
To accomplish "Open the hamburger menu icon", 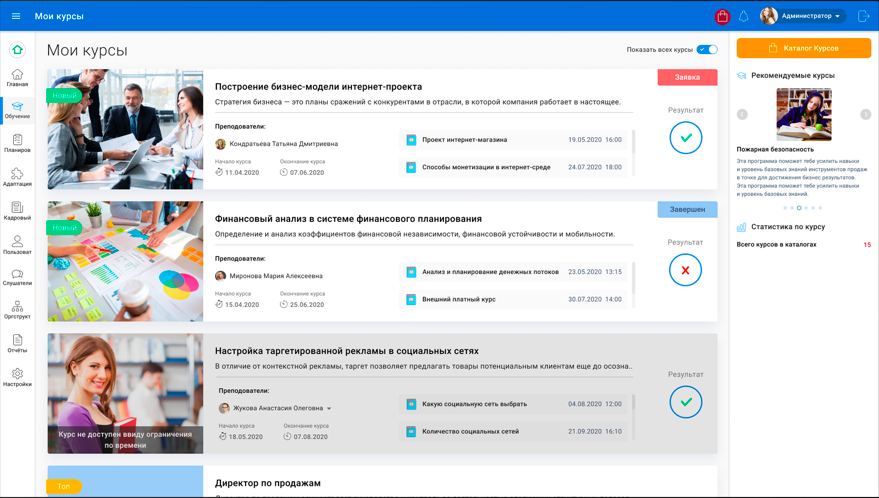I will pyautogui.click(x=16, y=16).
